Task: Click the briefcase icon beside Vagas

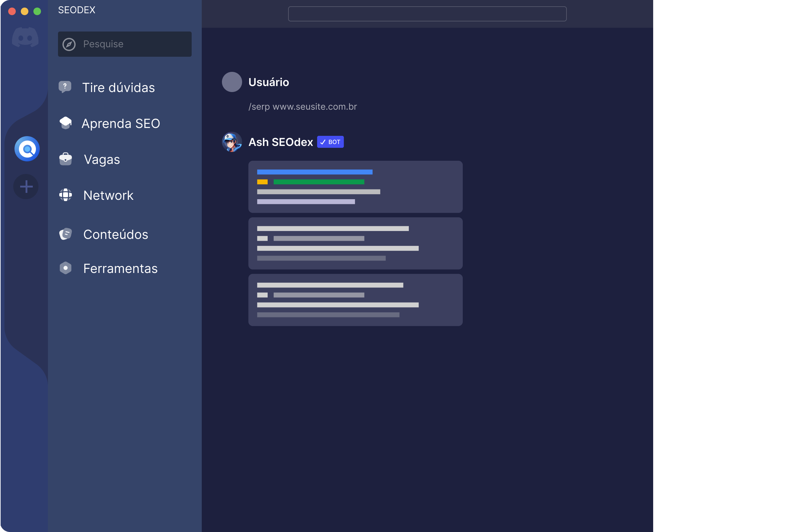Action: [66, 159]
